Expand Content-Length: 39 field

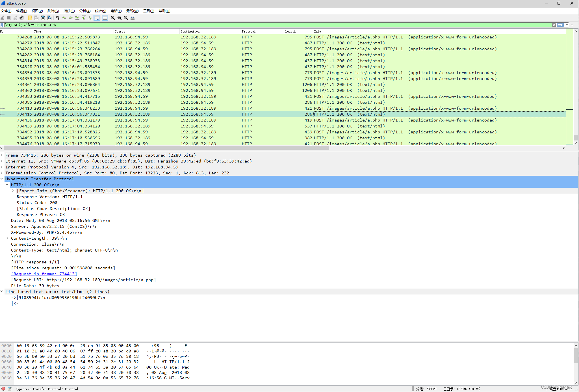(x=7, y=238)
